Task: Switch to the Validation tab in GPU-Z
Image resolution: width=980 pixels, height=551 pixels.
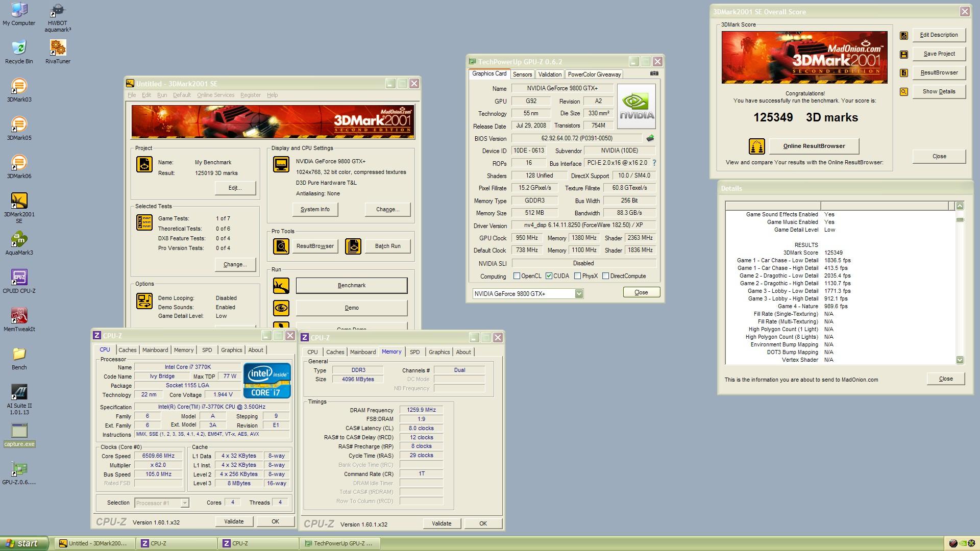Action: [550, 74]
